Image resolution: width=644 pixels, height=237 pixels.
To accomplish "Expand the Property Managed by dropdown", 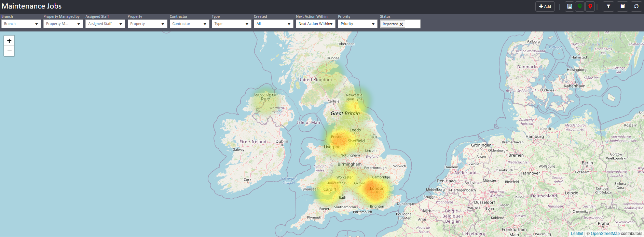I will click(63, 24).
